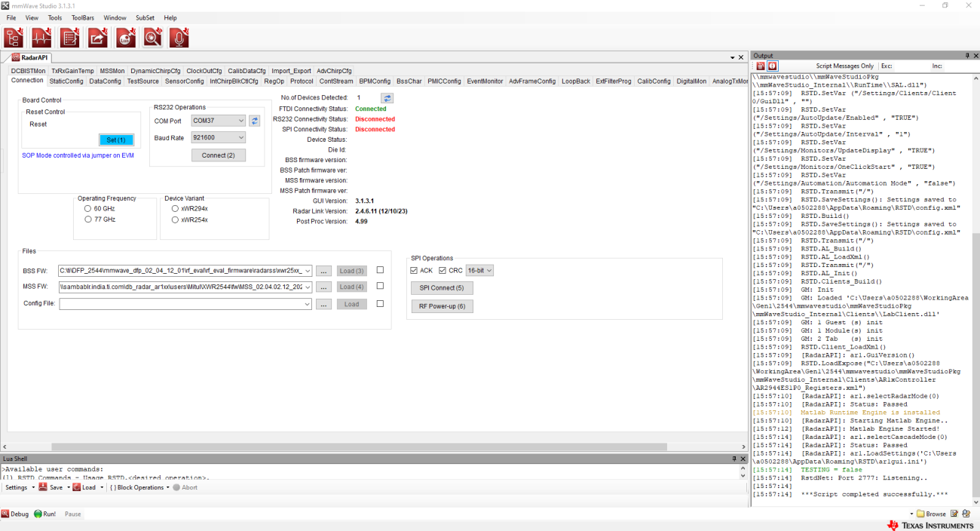The image size is (980, 531).
Task: Click the magnifier search toolbar icon
Action: click(153, 37)
